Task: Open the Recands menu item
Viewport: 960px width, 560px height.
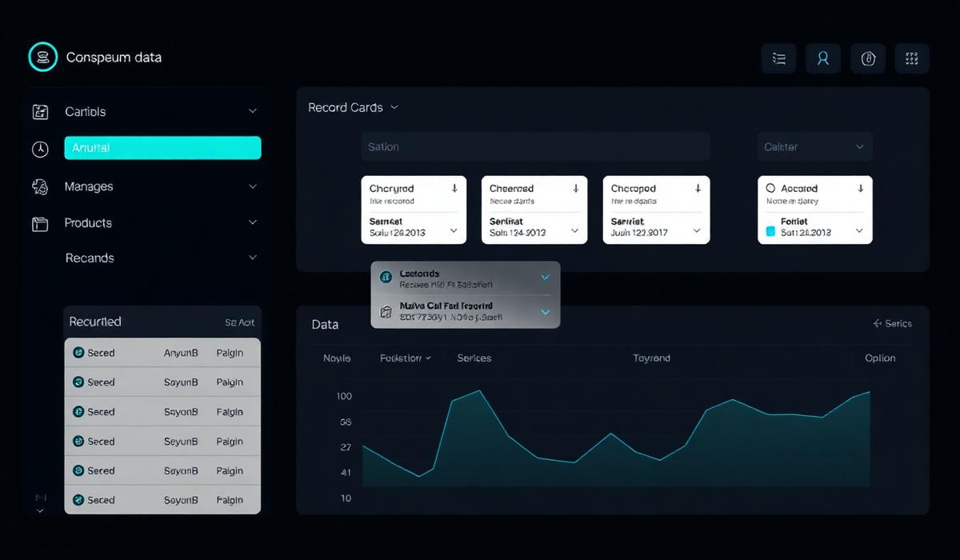Action: [x=90, y=258]
